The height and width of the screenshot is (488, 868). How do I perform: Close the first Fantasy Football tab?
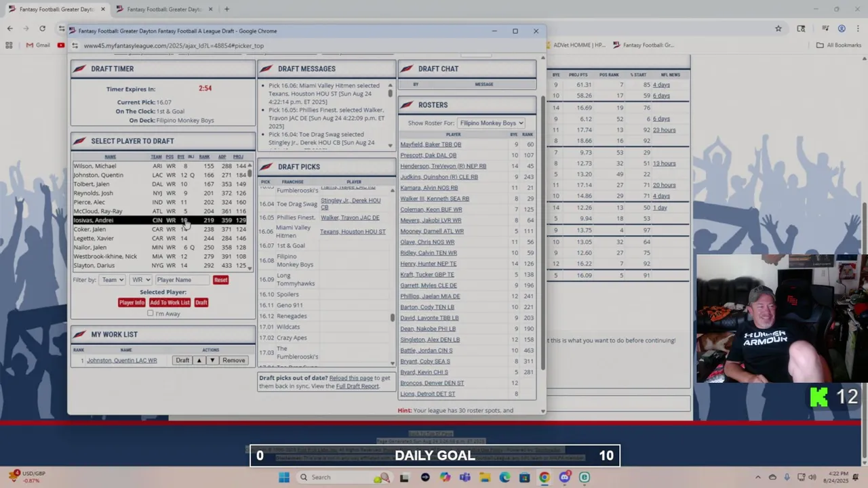[x=103, y=9]
